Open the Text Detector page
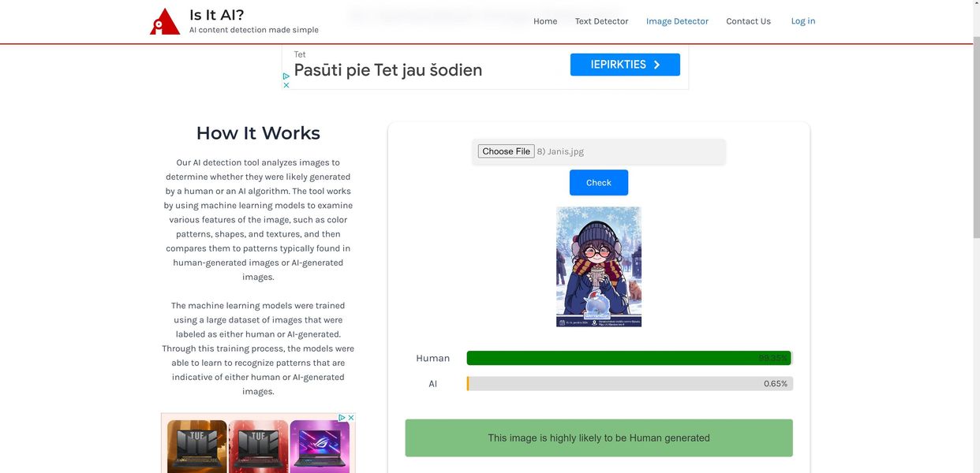 click(601, 21)
